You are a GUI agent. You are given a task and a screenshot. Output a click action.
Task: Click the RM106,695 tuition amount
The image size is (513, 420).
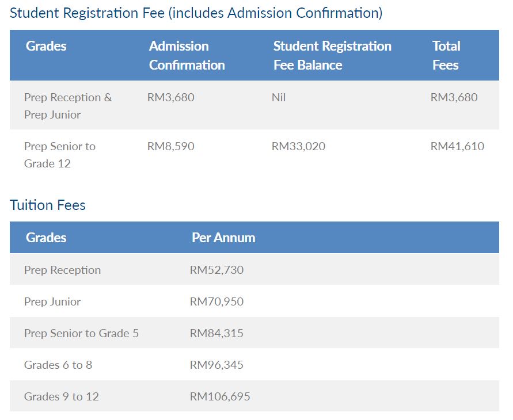(220, 396)
